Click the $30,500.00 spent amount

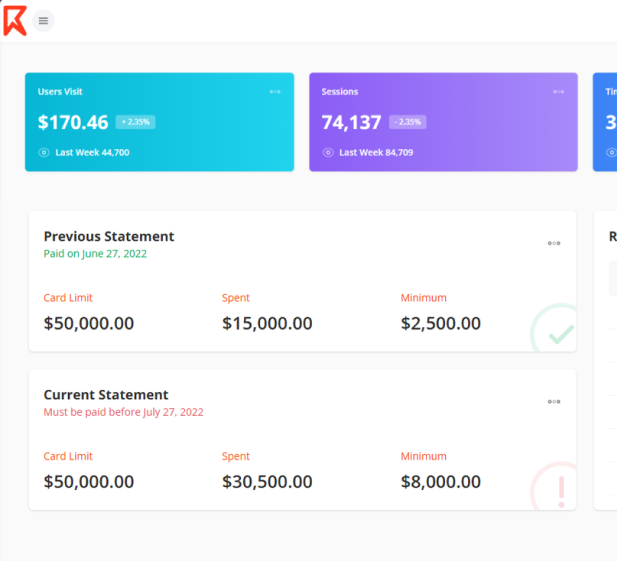pyautogui.click(x=267, y=482)
